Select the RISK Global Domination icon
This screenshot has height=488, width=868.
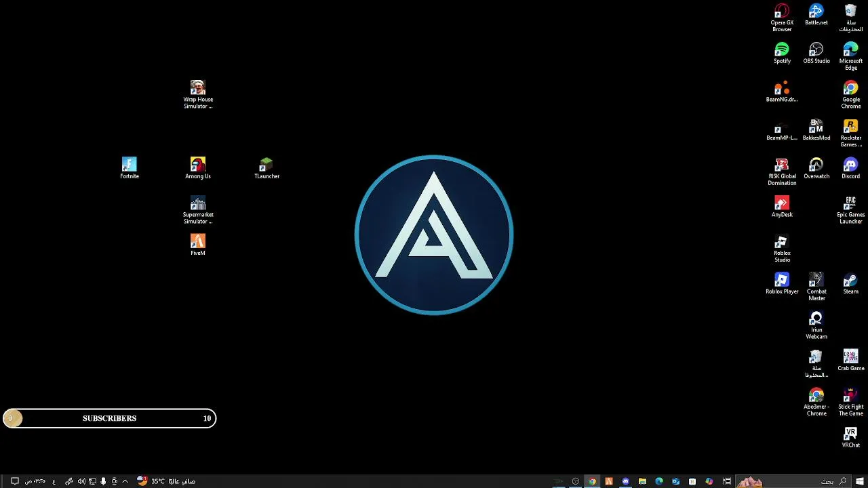tap(782, 172)
